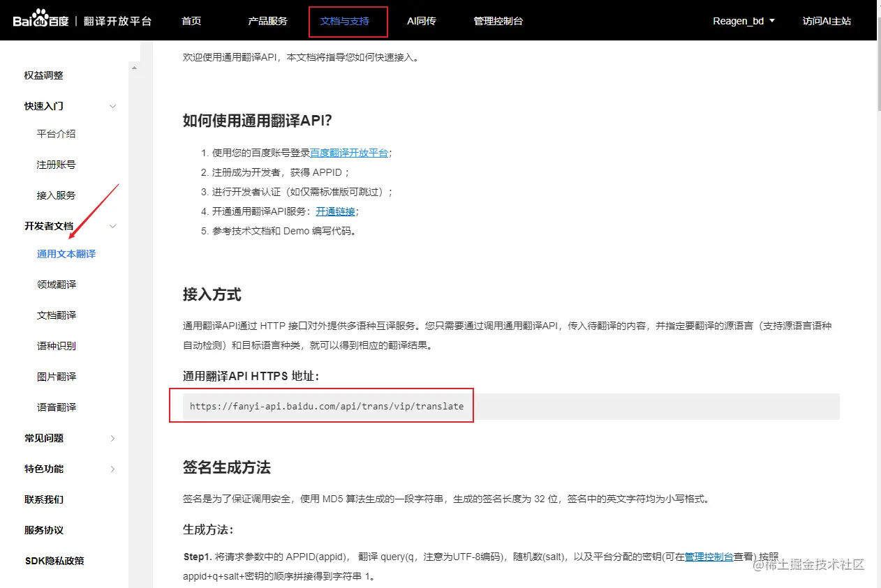The width and height of the screenshot is (881, 588).
Task: Click the 生成方法: subheading
Action: [x=208, y=529]
